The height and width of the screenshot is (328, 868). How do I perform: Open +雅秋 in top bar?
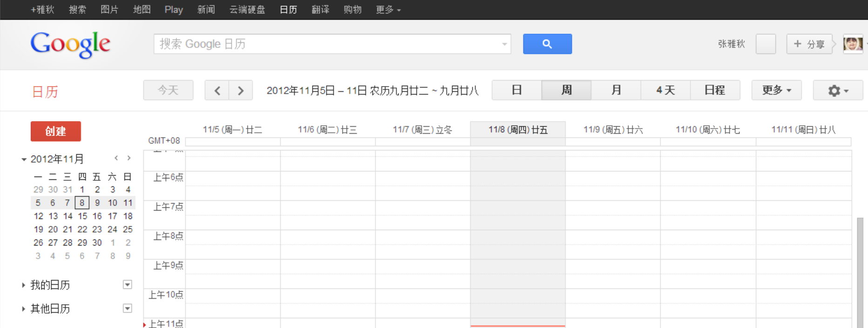tap(42, 10)
